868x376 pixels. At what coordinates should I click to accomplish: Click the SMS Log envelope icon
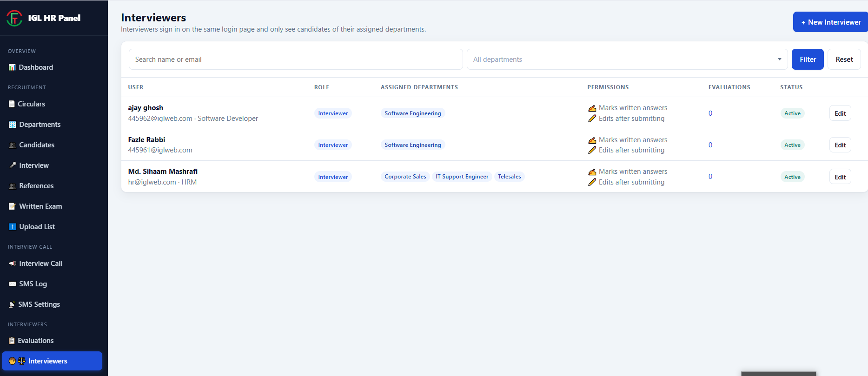pyautogui.click(x=13, y=284)
